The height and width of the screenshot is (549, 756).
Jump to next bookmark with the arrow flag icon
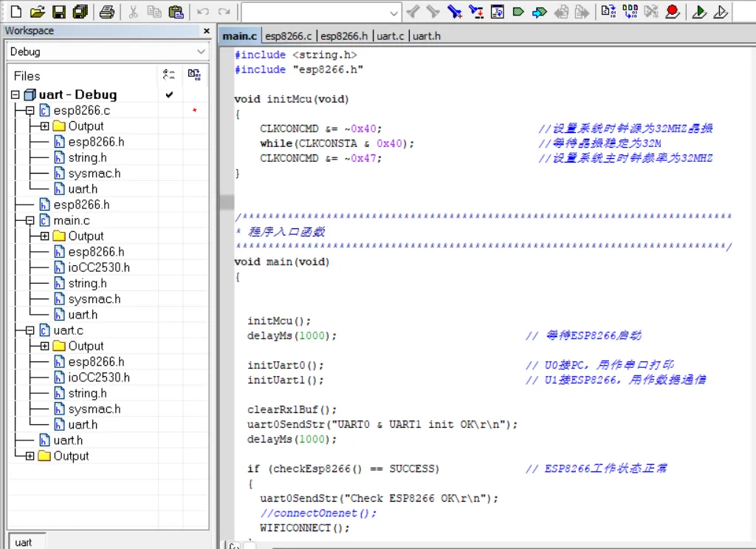coord(540,12)
